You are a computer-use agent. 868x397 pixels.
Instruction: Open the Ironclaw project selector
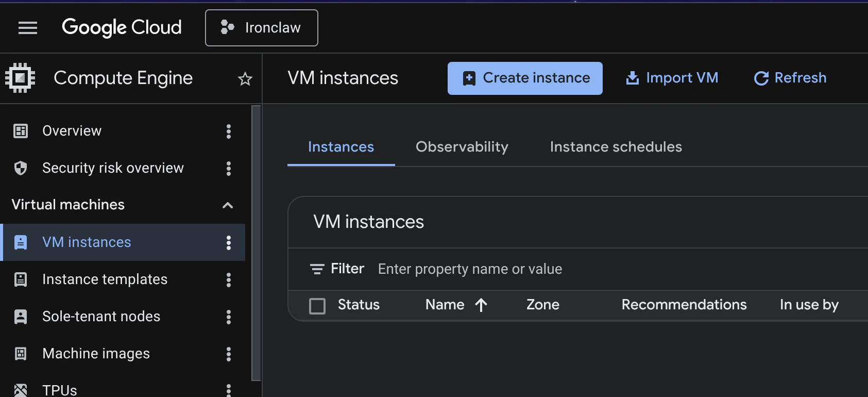[x=262, y=28]
